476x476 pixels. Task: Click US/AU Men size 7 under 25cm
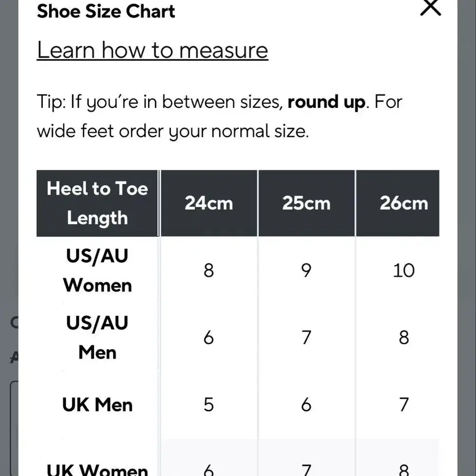pos(306,337)
